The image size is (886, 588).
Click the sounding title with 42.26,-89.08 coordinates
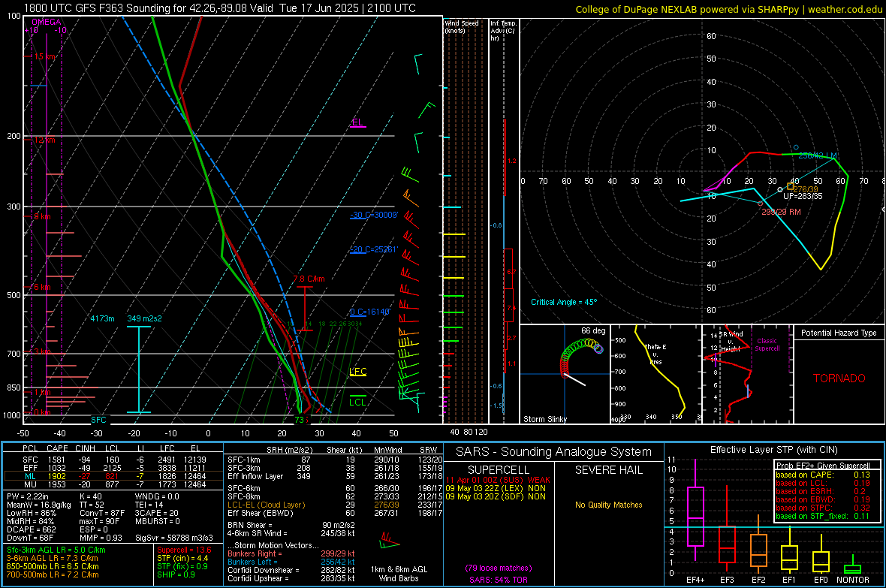(220, 8)
